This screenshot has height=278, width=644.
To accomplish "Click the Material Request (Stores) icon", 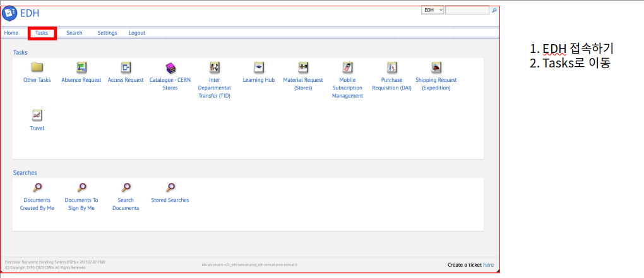I will click(x=303, y=67).
